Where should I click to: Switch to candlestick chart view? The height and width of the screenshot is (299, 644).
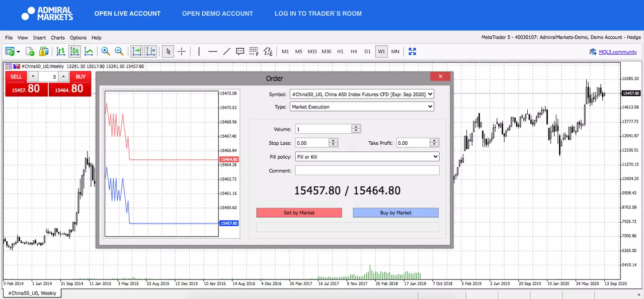click(x=74, y=51)
